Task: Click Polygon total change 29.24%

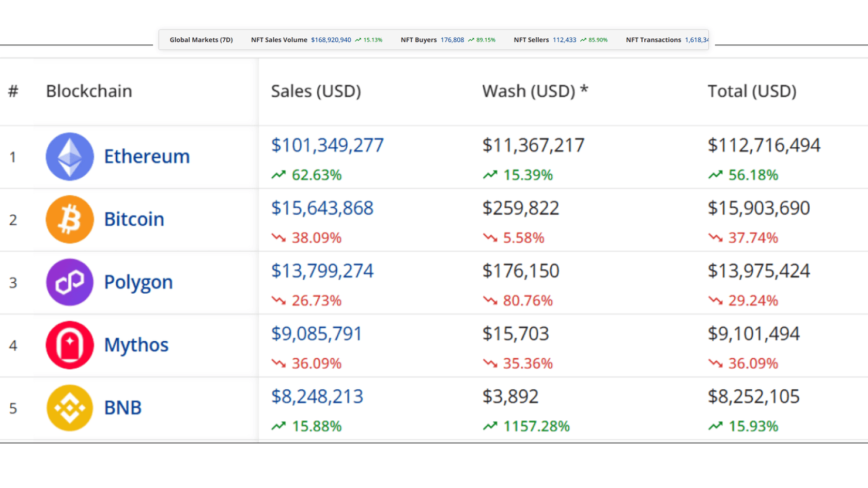Action: pos(753,301)
